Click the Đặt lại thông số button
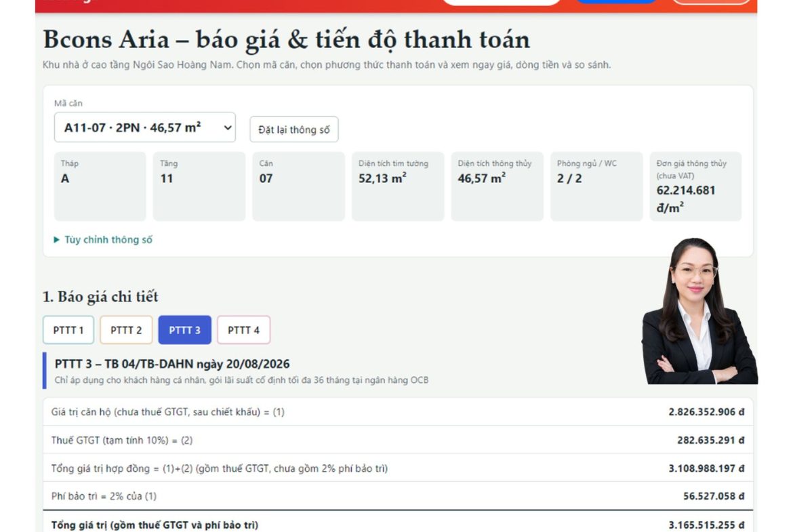 [x=294, y=129]
